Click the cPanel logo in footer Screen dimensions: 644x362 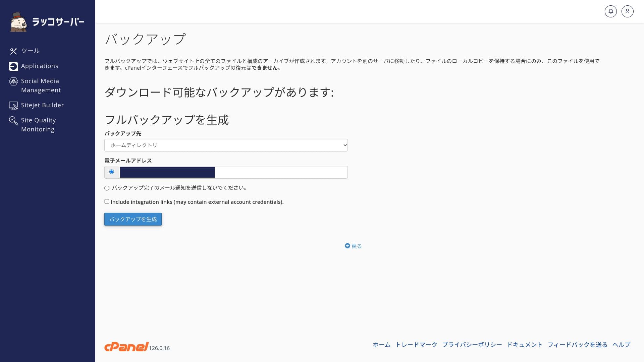tap(126, 347)
